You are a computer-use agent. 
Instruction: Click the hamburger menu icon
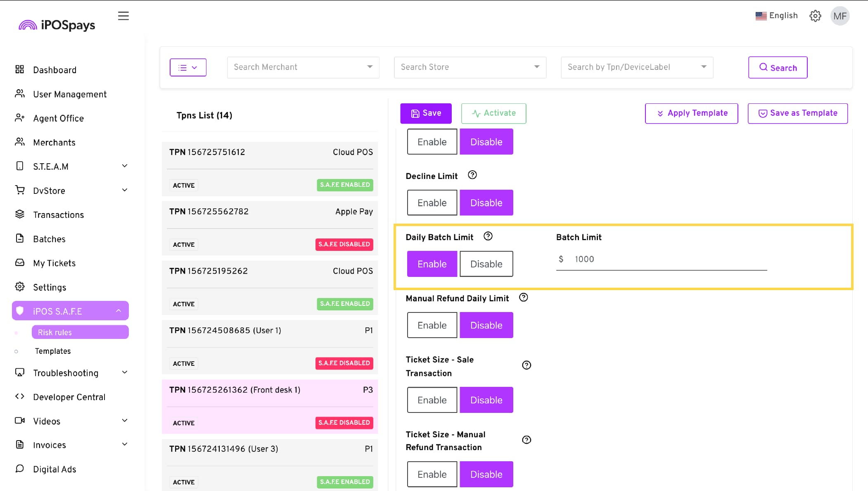click(x=123, y=16)
